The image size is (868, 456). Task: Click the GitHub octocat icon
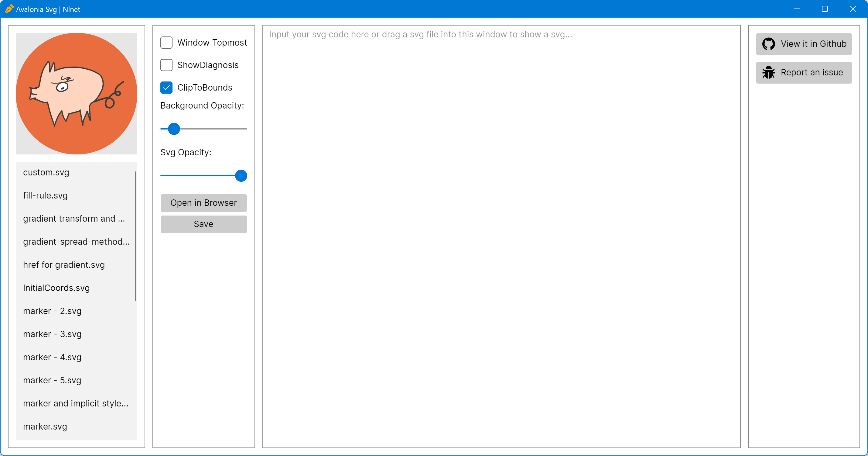tap(768, 44)
